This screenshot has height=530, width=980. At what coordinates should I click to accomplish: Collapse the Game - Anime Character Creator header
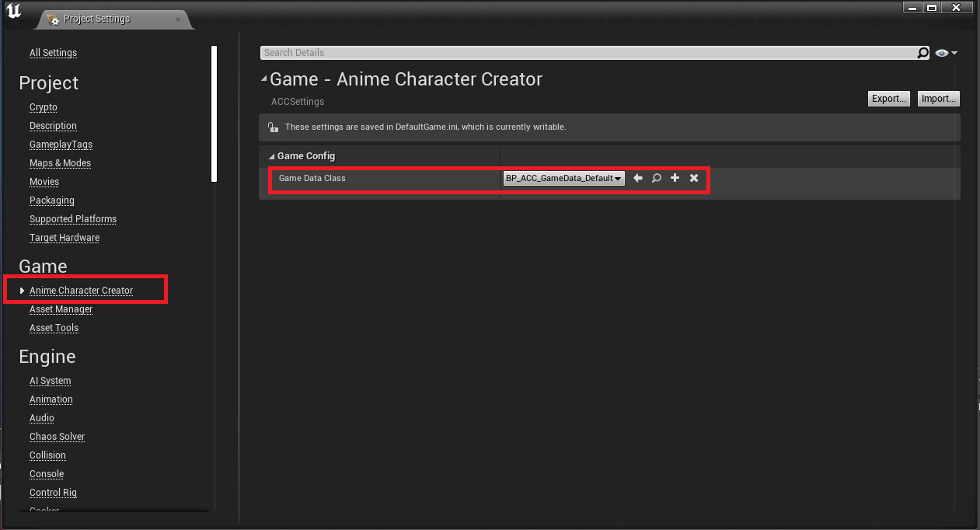point(263,78)
